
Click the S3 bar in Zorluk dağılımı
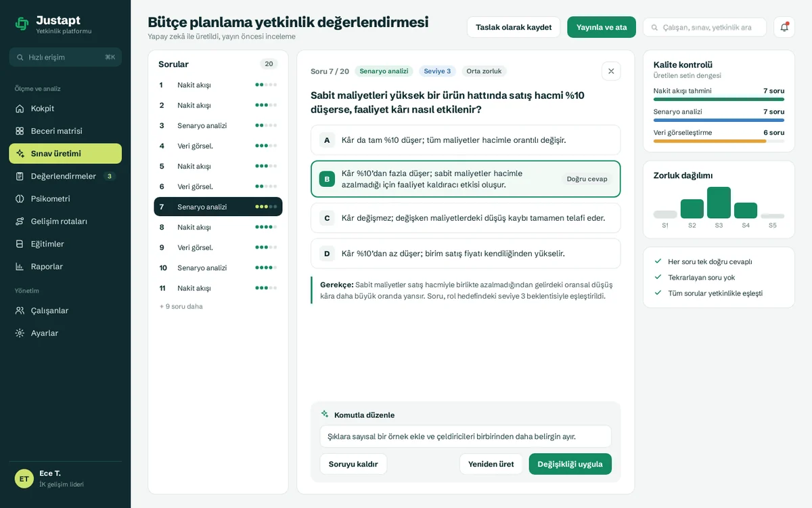coord(719,203)
